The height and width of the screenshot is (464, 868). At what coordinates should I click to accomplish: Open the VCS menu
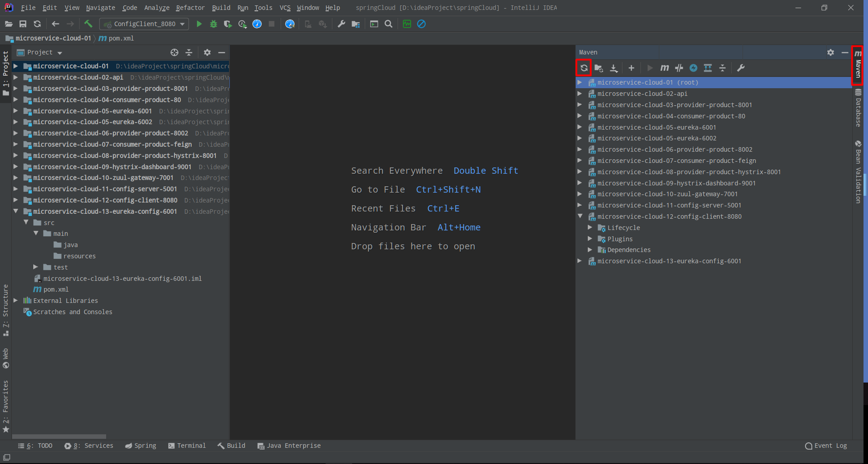[x=285, y=8]
